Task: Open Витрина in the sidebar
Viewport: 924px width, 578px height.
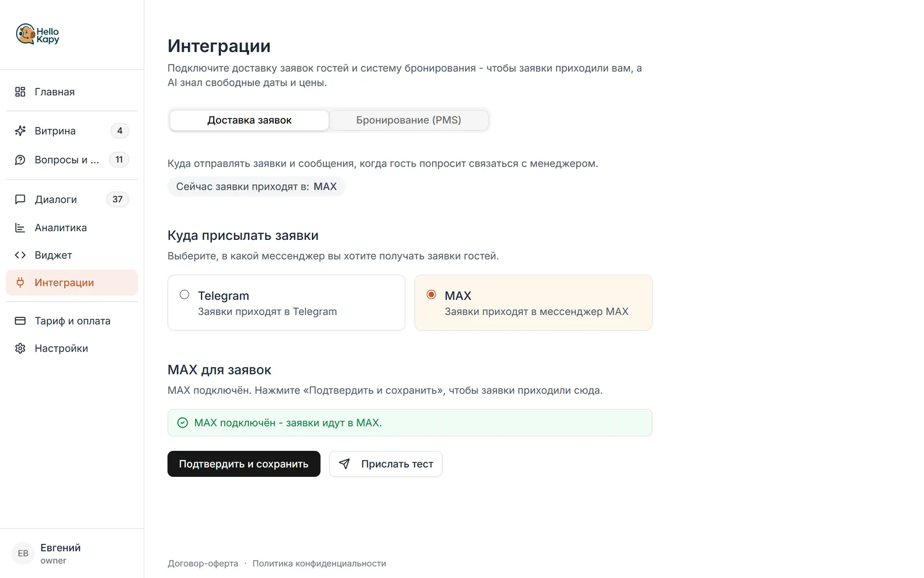Action: pyautogui.click(x=72, y=131)
